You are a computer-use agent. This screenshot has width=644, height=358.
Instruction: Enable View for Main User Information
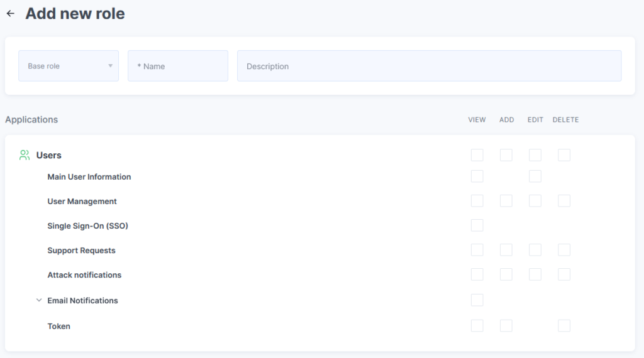click(477, 176)
